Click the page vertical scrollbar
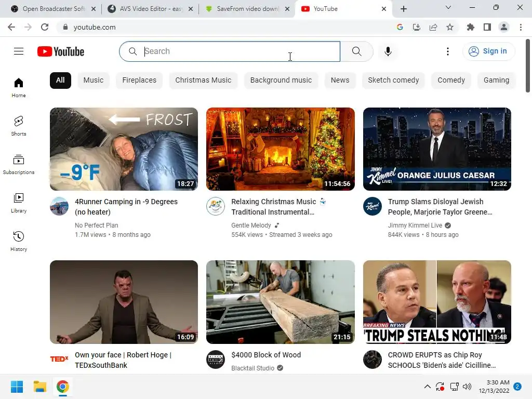 (528, 66)
